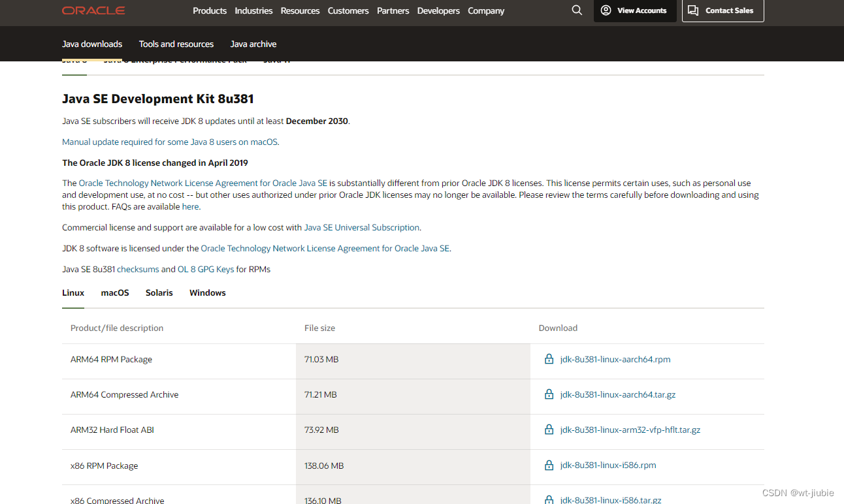Click the Java SE Development Kit 8u381 heading

click(x=157, y=99)
